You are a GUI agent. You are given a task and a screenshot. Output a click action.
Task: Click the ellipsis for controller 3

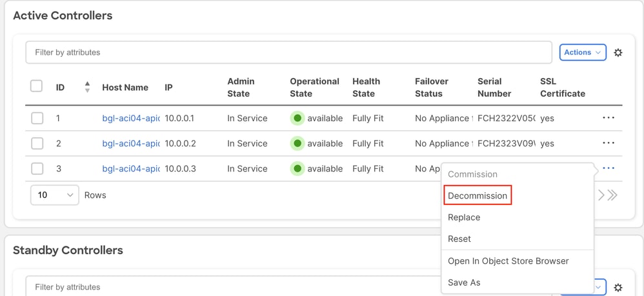click(608, 168)
